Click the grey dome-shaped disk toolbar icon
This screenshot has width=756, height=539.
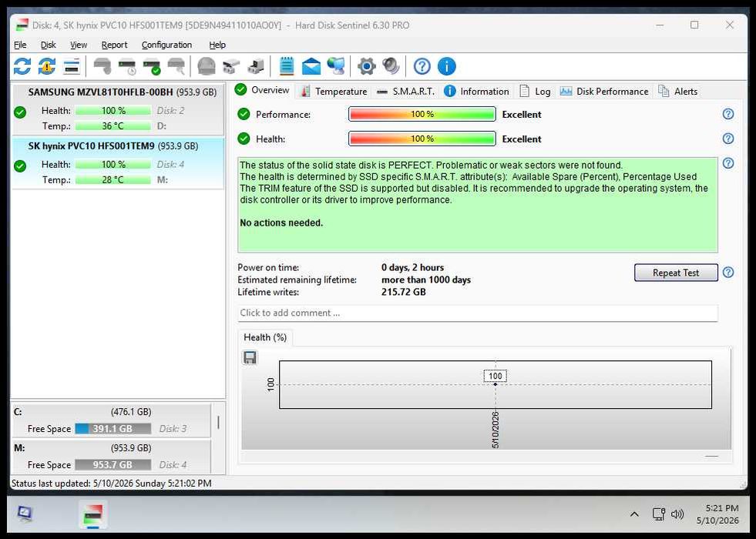[207, 66]
